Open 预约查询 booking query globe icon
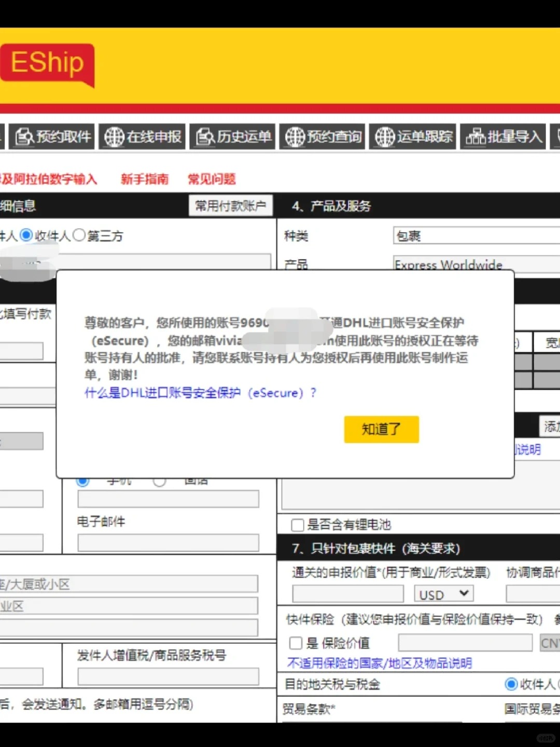560x747 pixels. [x=295, y=137]
